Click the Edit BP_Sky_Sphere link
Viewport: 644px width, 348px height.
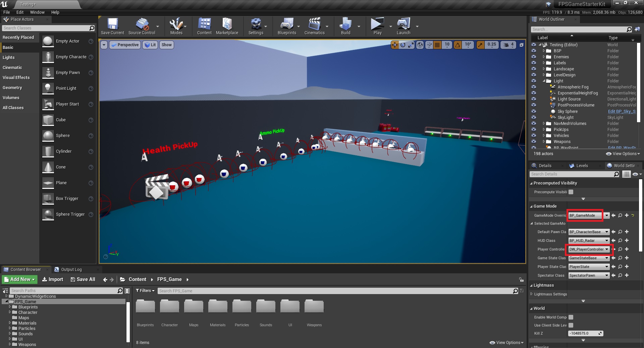(x=622, y=112)
